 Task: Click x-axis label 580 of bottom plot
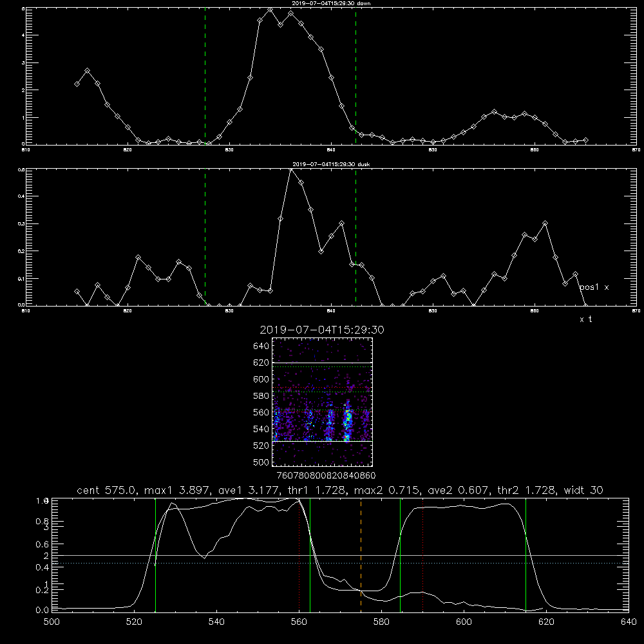click(x=381, y=622)
